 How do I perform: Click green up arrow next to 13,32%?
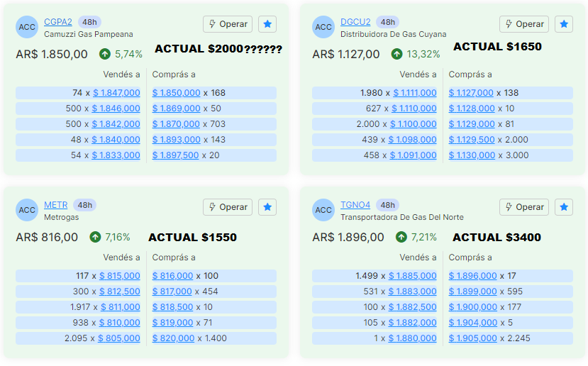(x=396, y=54)
